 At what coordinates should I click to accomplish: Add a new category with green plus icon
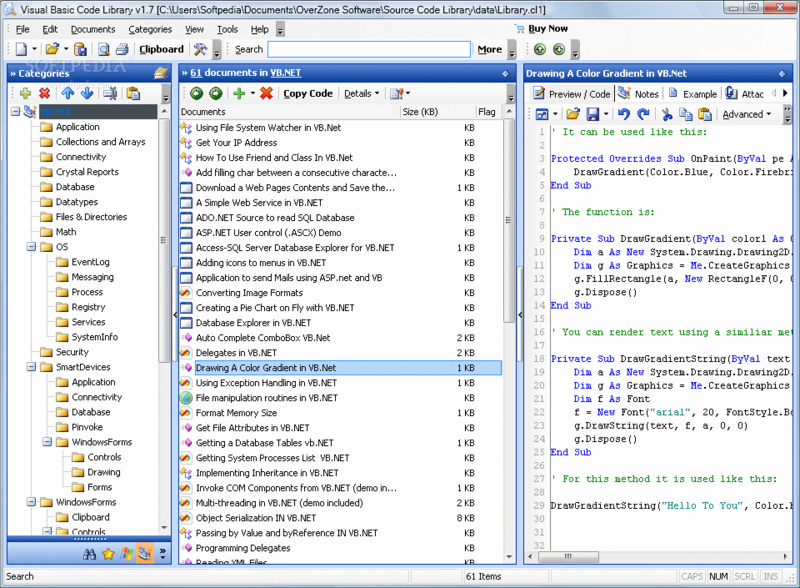25,93
